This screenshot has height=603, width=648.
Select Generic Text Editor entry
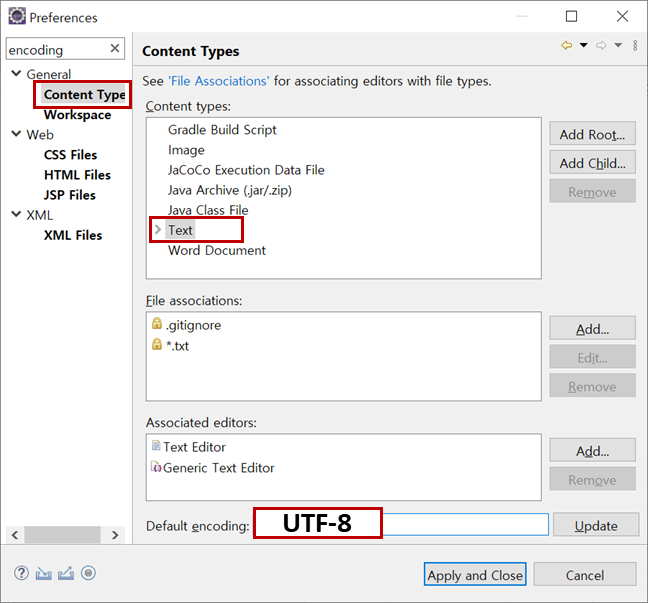[x=219, y=468]
